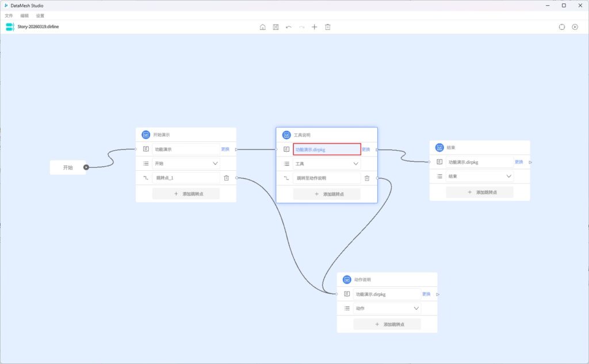589x364 pixels.
Task: Expand the 开始 dropdown in 开始演示 node
Action: [215, 163]
